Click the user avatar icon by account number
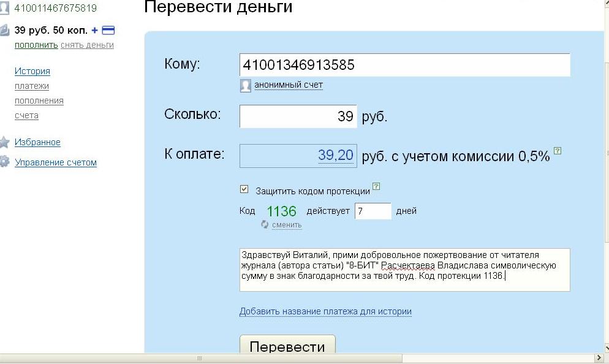 [4, 8]
